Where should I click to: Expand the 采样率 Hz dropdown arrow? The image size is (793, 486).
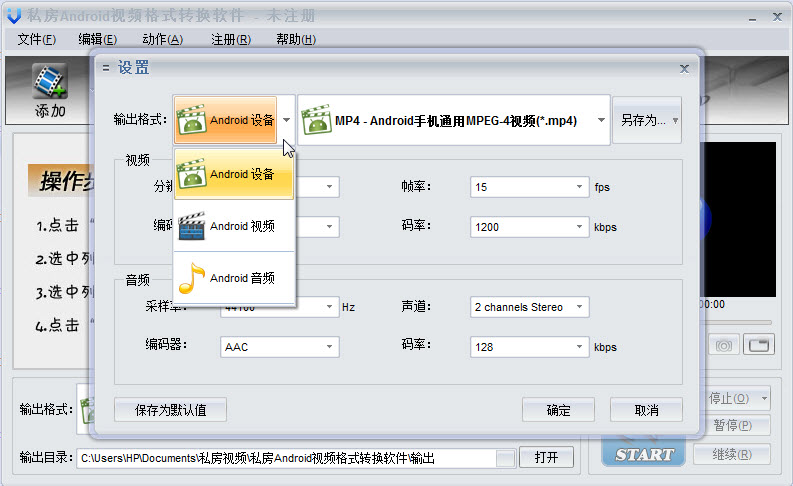pos(329,306)
